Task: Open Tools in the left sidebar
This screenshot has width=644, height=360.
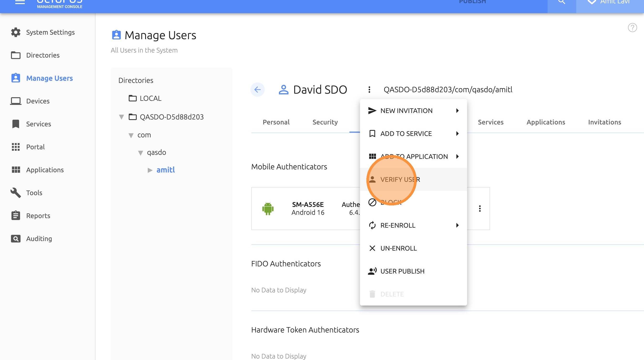Action: (34, 193)
